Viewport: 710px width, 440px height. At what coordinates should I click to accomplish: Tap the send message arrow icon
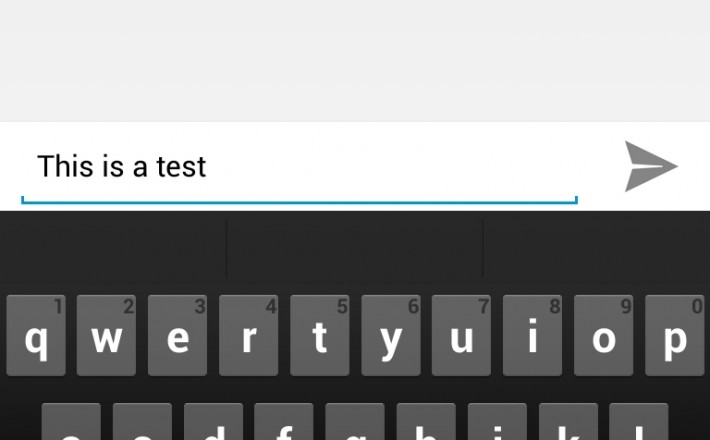[651, 166]
